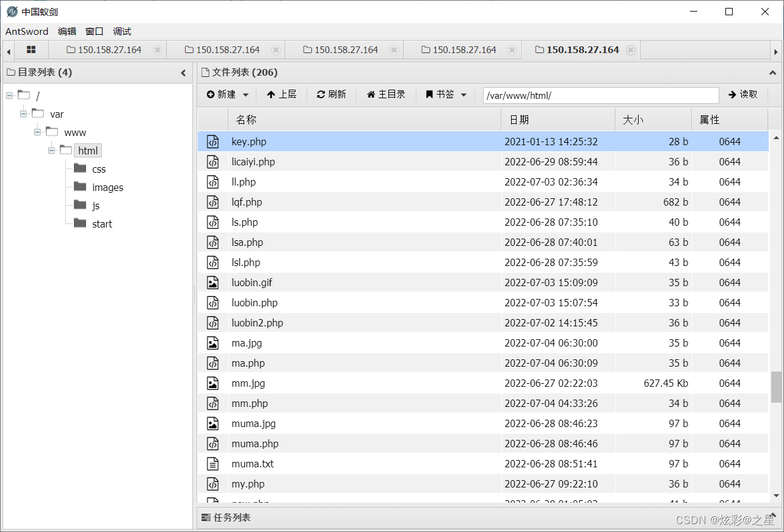Click the 682 b size cell
This screenshot has height=532, width=784.
(x=676, y=202)
